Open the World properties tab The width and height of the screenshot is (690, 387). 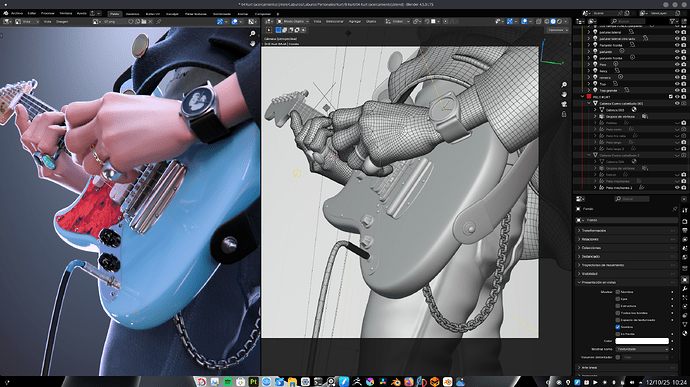pos(685,257)
